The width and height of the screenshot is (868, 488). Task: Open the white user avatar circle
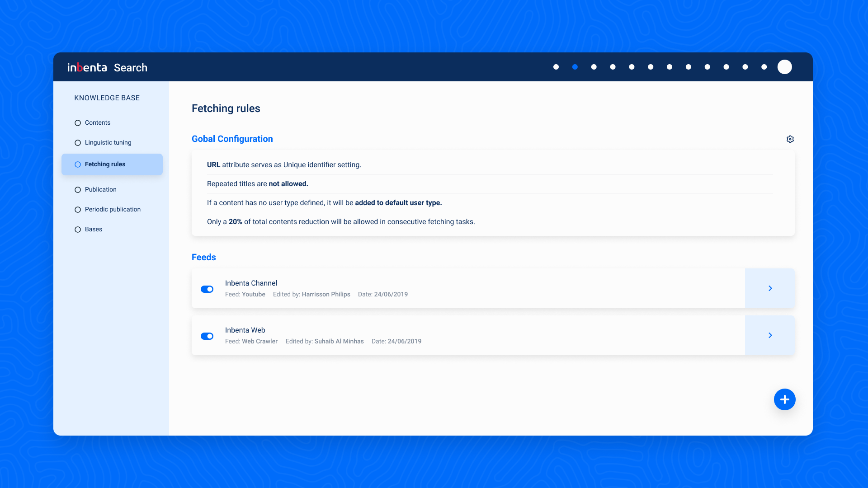784,67
